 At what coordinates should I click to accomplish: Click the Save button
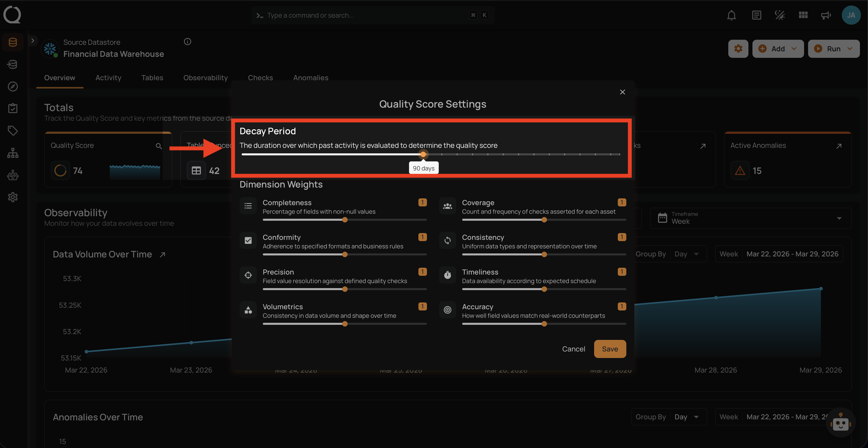click(x=609, y=349)
